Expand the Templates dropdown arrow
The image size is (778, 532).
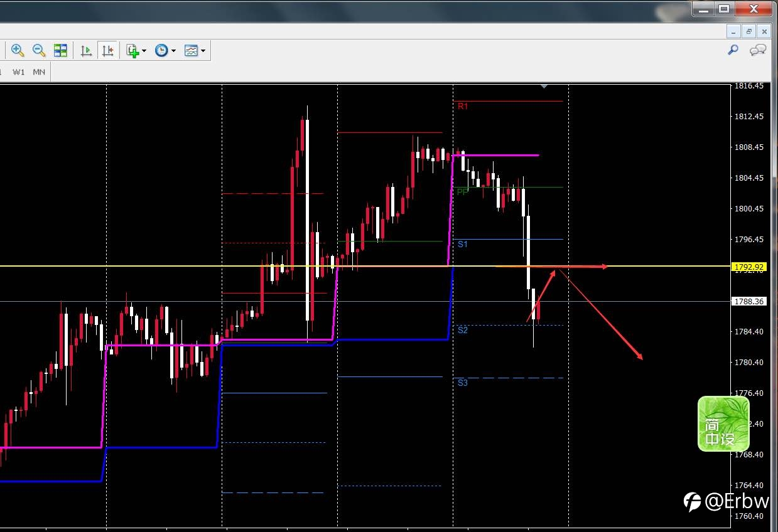tap(203, 51)
